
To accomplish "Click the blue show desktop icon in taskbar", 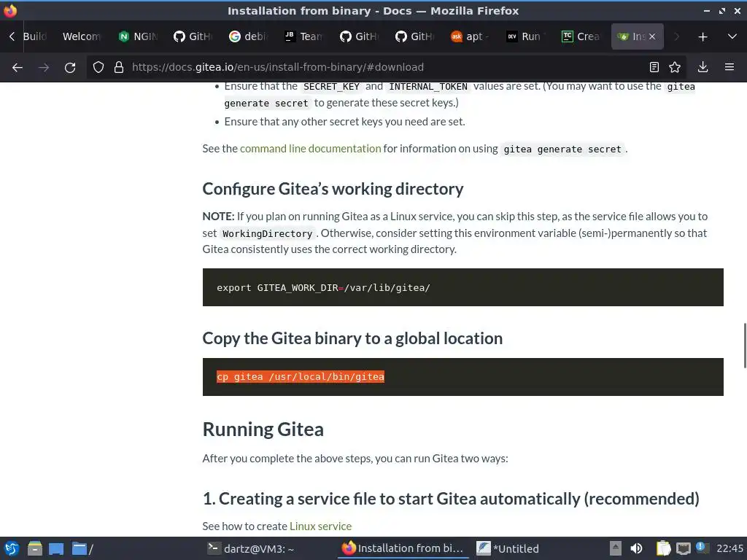I will [x=56, y=548].
